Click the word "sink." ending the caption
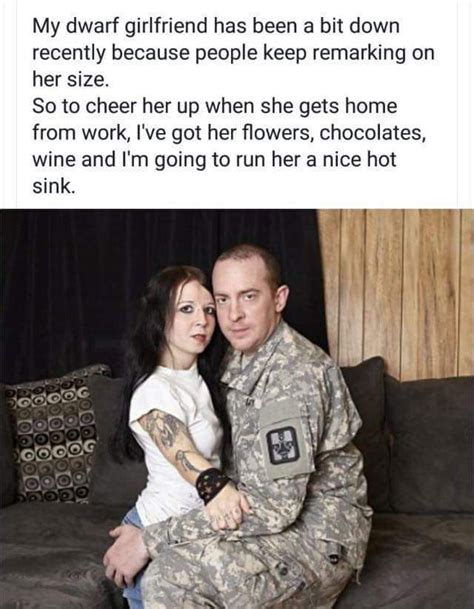This screenshot has width=474, height=609. (x=53, y=186)
